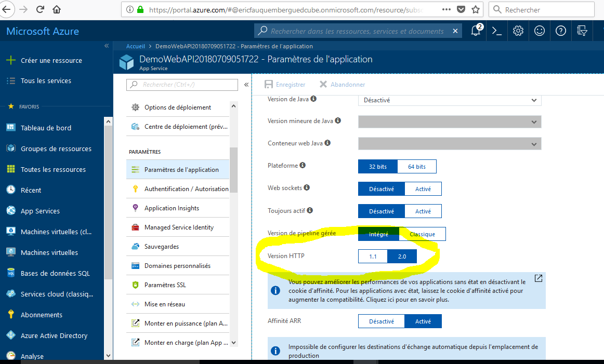Set HTTP version to 1.1
The image size is (604, 364).
pos(373,257)
